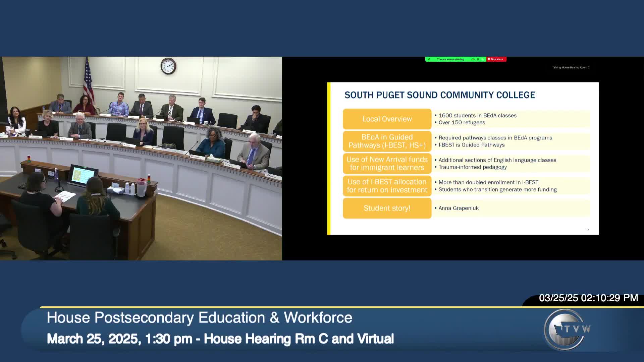Click the slide title 'South Puget Sound Community College'
644x362 pixels.
click(440, 95)
